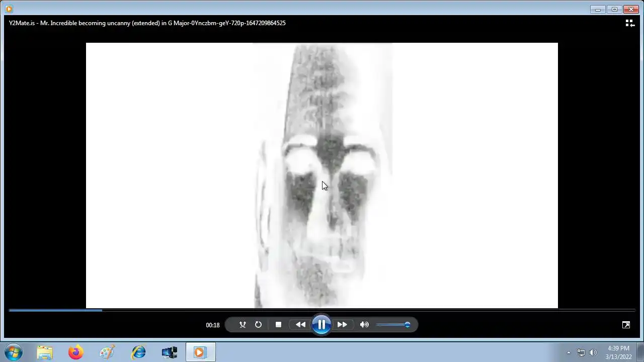Screen dimensions: 644x362
Task: Toggle repeat playback
Action: click(258, 325)
